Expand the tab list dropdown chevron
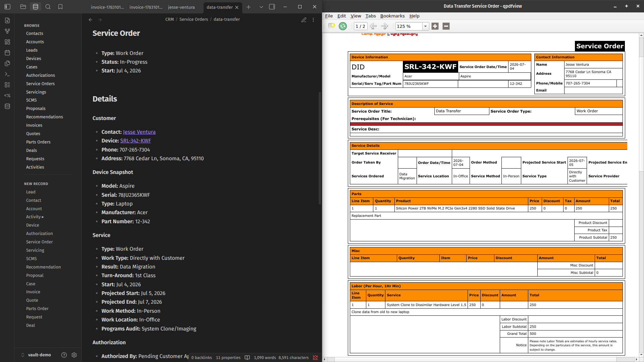The width and height of the screenshot is (644, 362). pyautogui.click(x=261, y=7)
